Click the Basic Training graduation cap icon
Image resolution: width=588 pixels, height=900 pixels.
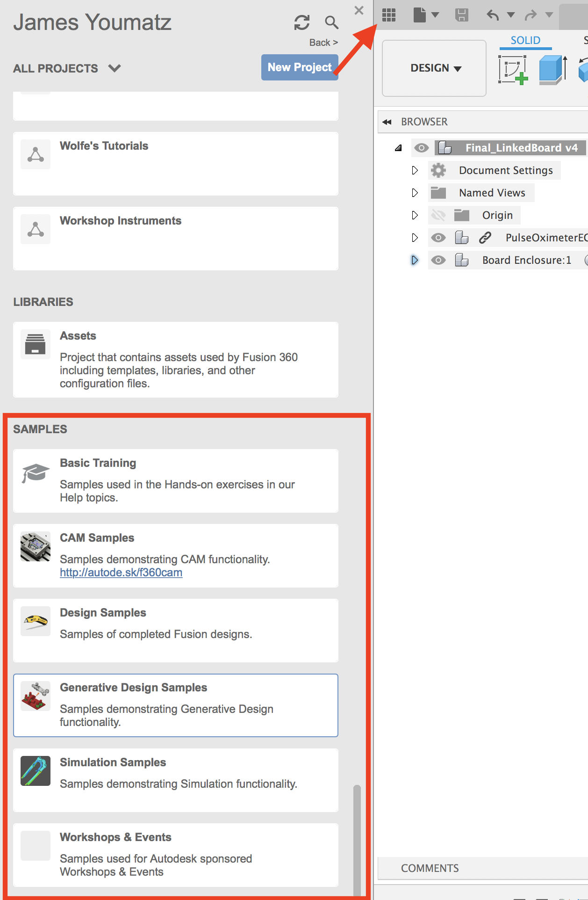point(36,472)
